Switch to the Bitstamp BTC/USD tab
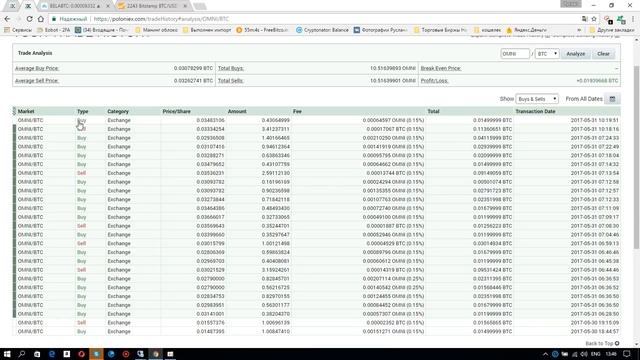The image size is (640, 360). click(151, 6)
